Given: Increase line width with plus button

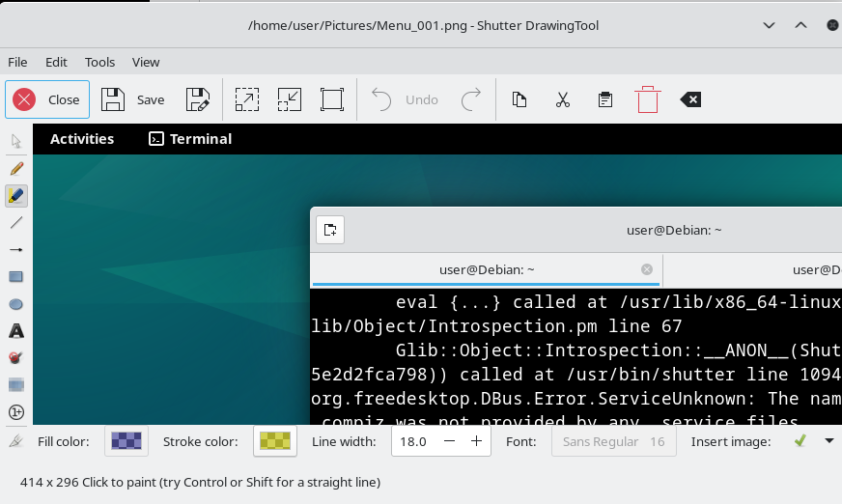Looking at the screenshot, I should tap(476, 441).
